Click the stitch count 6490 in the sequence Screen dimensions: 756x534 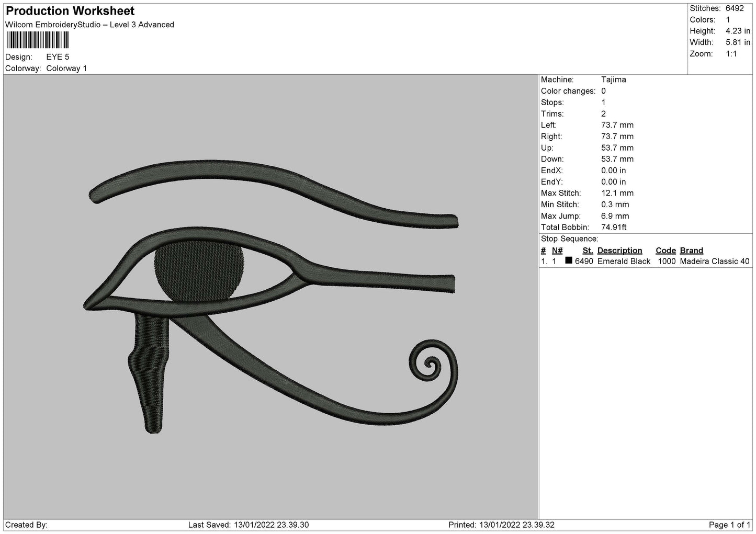tap(584, 262)
